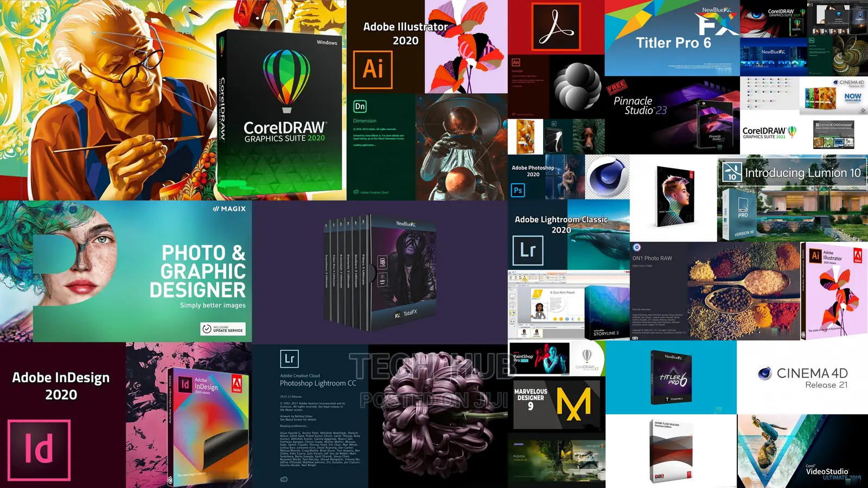Click the Lumion 10 square logo icon
This screenshot has width=868, height=488.
tap(732, 172)
